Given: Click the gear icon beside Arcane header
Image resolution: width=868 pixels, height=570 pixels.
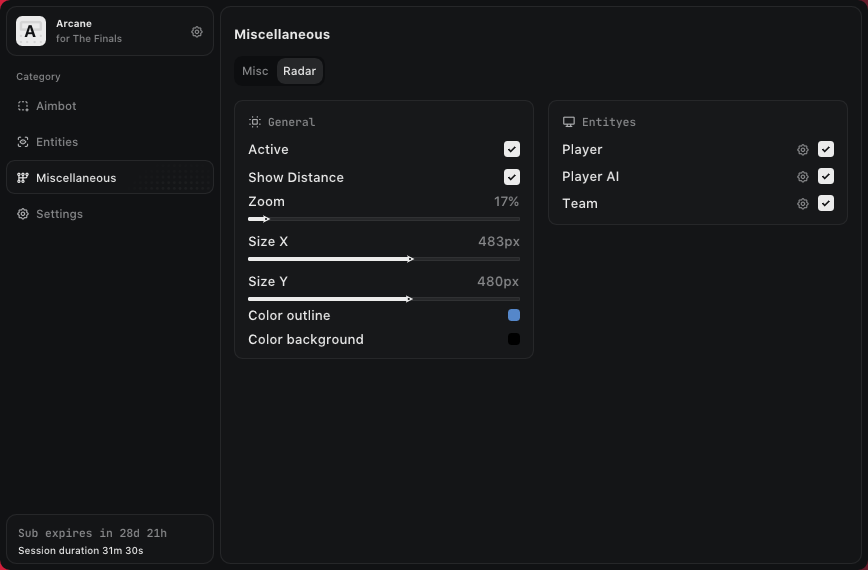Looking at the screenshot, I should 197,32.
